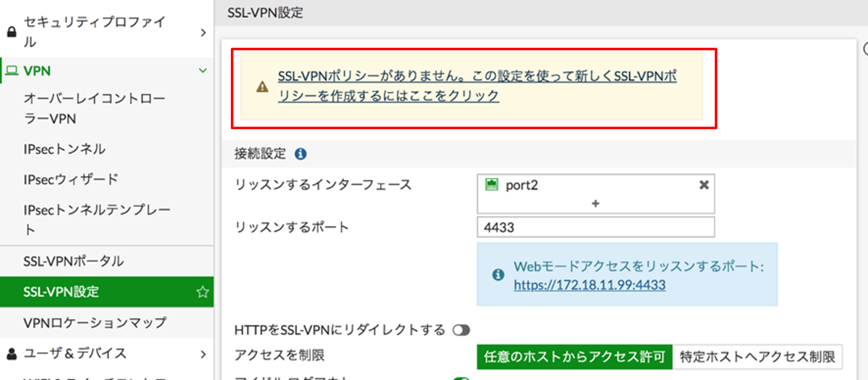868x380 pixels.
Task: Click the port2 interface icon
Action: [491, 185]
